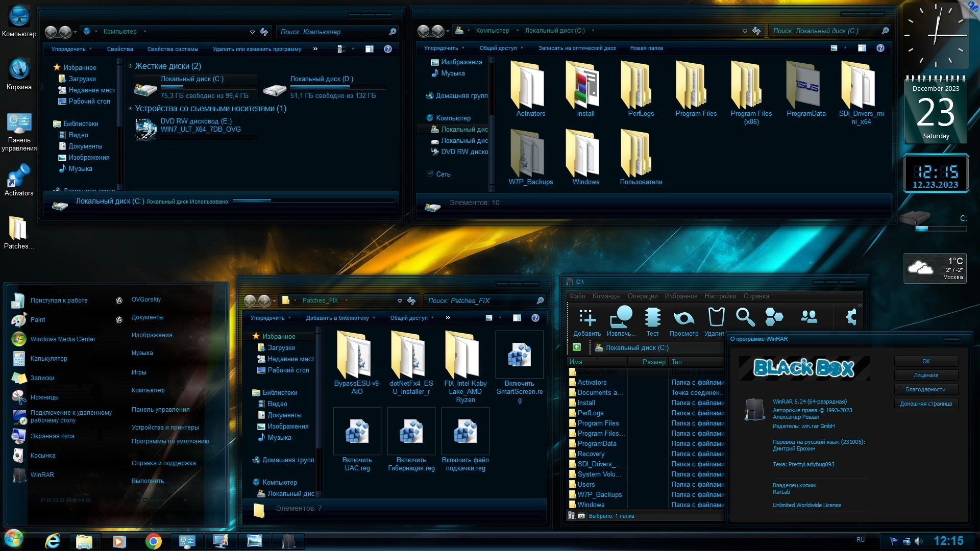The height and width of the screenshot is (551, 980).
Task: Expand the toolbar overflow chevron in Компьютер window
Action: (x=315, y=49)
